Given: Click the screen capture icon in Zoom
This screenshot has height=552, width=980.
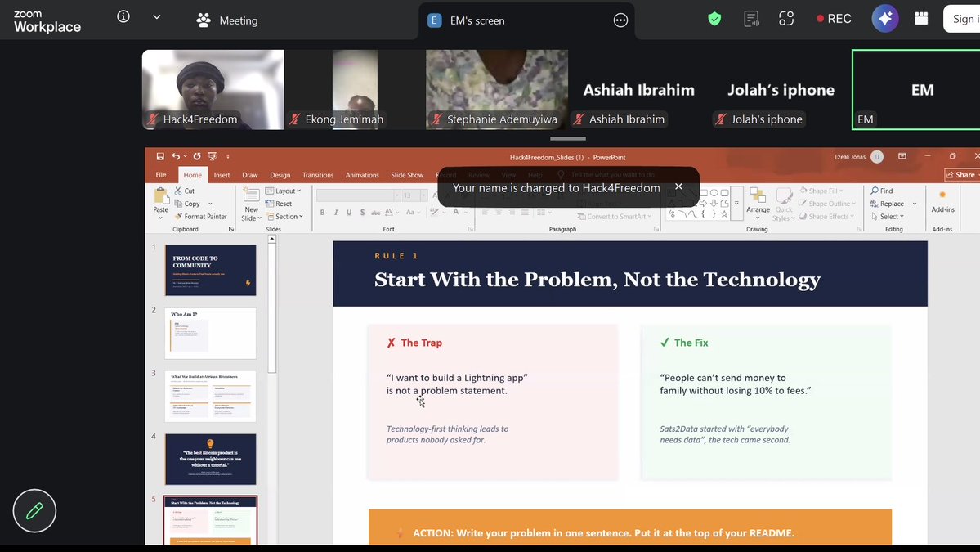Looking at the screenshot, I should 786,20.
